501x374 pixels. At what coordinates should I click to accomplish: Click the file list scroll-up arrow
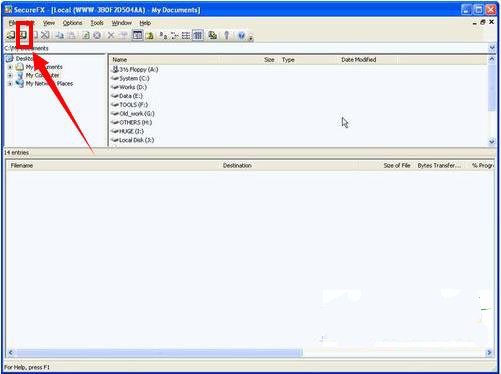coord(492,59)
